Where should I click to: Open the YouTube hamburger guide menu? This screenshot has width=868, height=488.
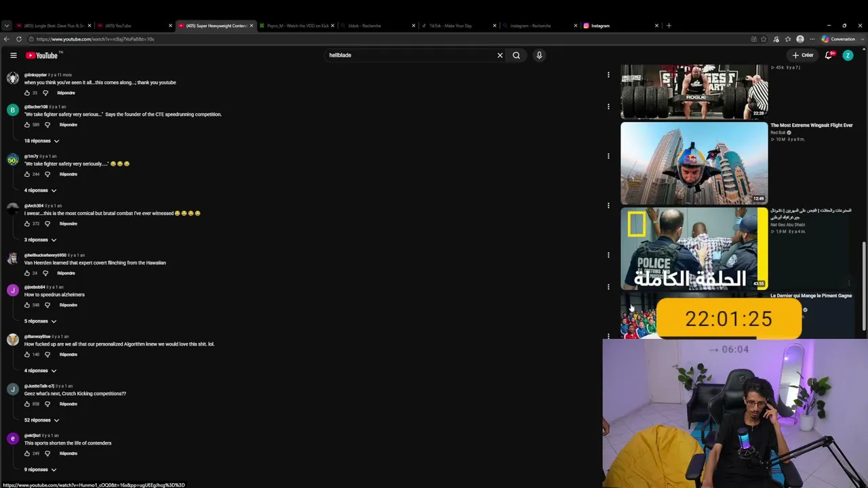click(13, 55)
